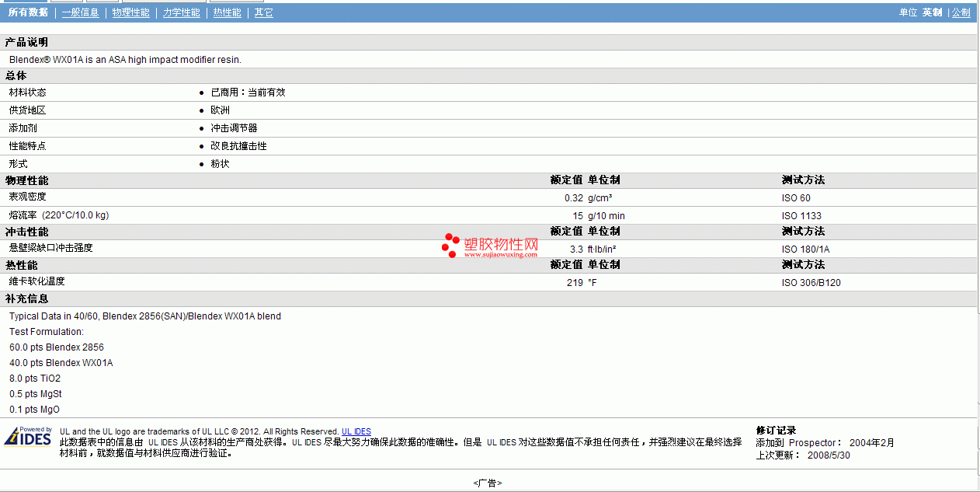The width and height of the screenshot is (980, 492).
Task: Click the 单位 label
Action: [x=908, y=12]
